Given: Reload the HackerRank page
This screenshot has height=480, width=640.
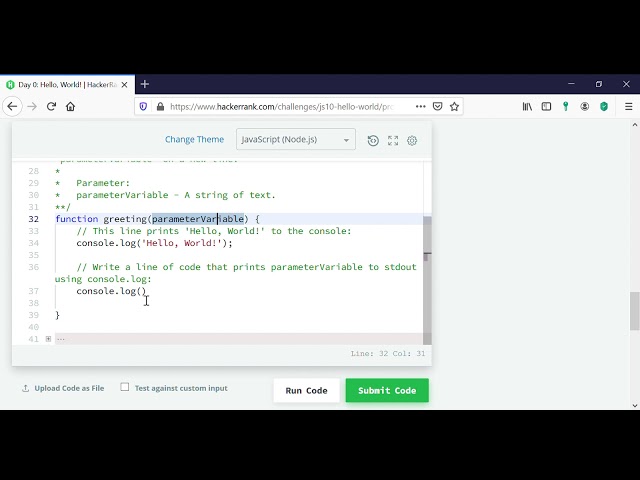Looking at the screenshot, I should [51, 107].
